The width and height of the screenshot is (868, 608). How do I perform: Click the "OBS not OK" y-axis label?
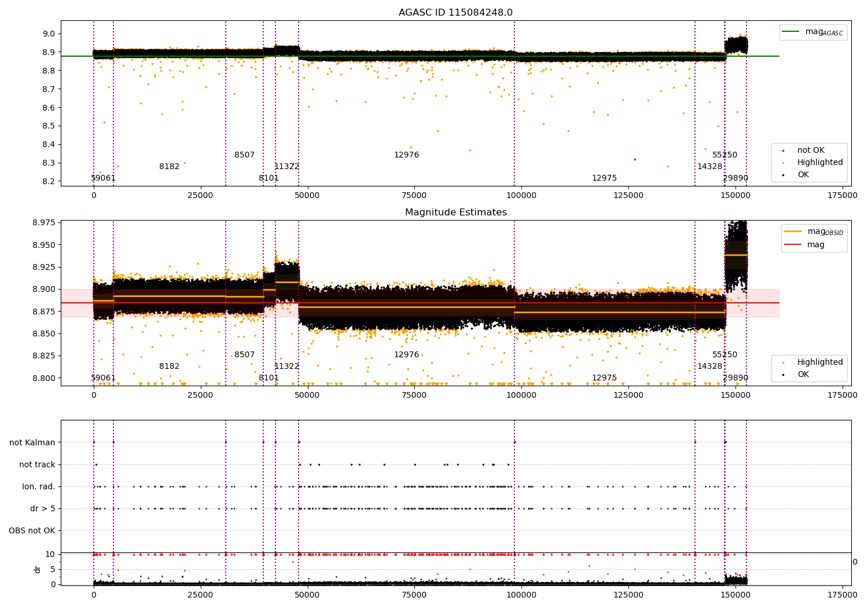(32, 530)
